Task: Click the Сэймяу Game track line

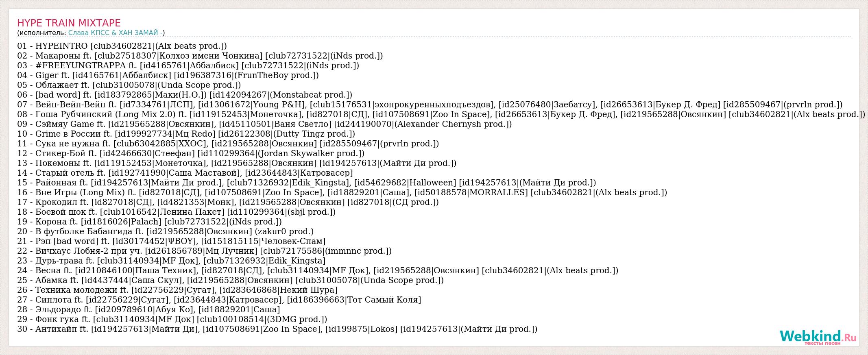Action: point(264,124)
